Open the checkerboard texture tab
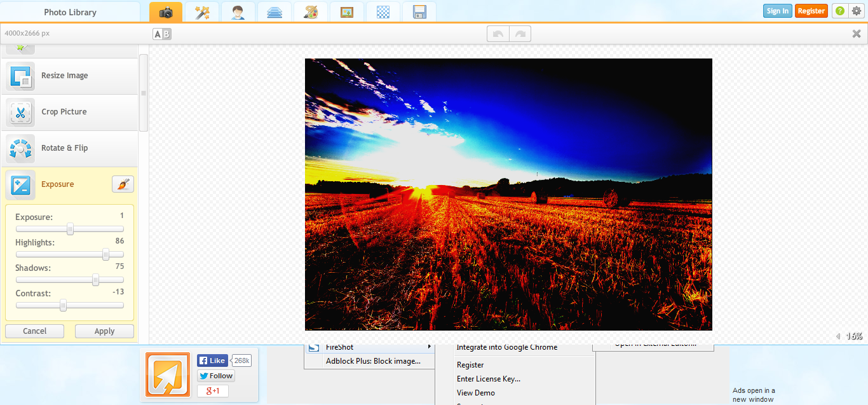This screenshot has width=868, height=405. click(383, 12)
